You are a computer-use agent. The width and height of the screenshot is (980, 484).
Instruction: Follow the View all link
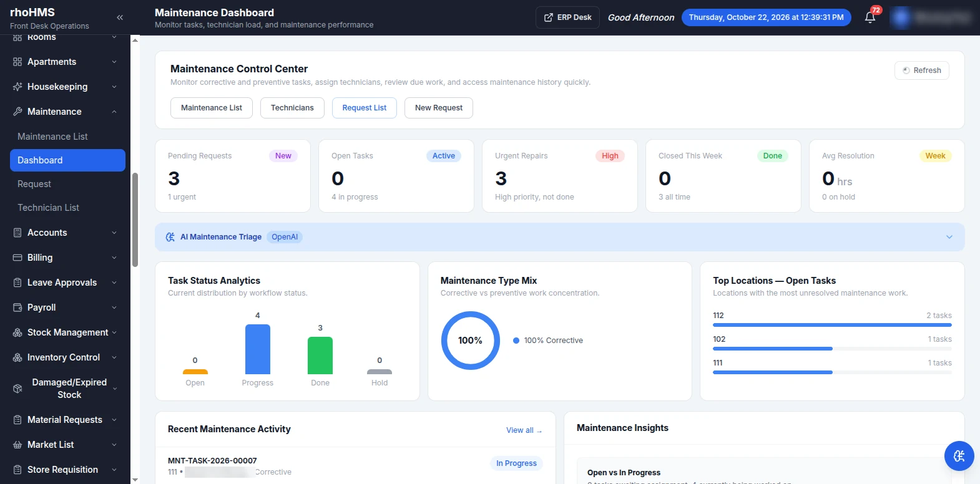point(524,430)
